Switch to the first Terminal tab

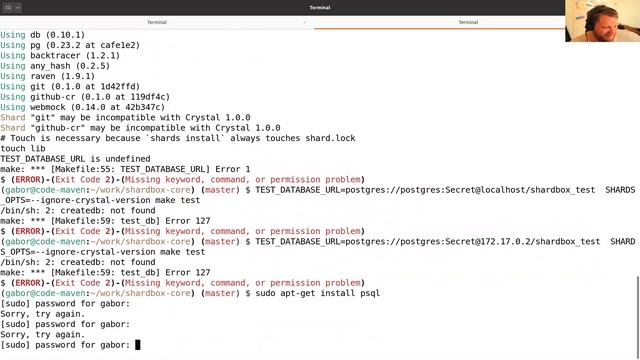[157, 22]
